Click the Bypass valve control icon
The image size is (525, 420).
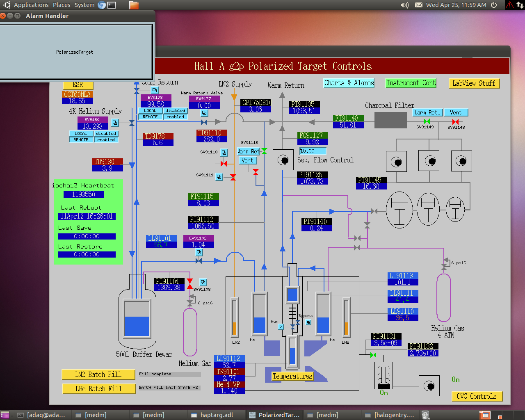308,322
